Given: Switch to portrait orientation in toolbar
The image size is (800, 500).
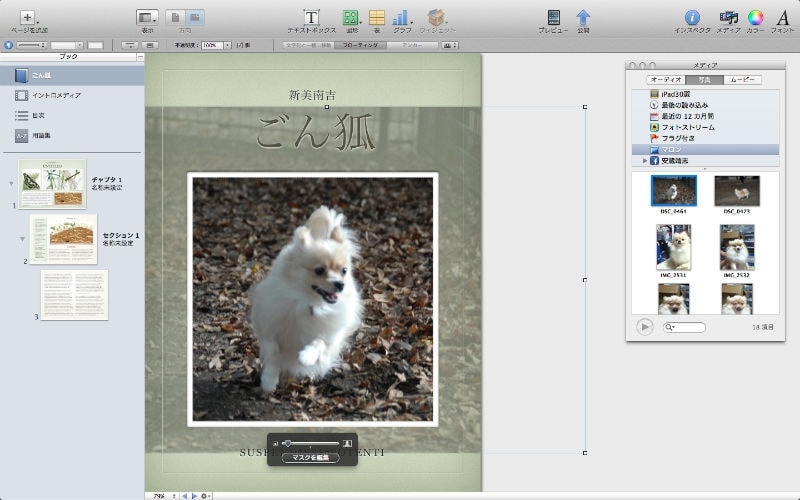Looking at the screenshot, I should (x=174, y=17).
